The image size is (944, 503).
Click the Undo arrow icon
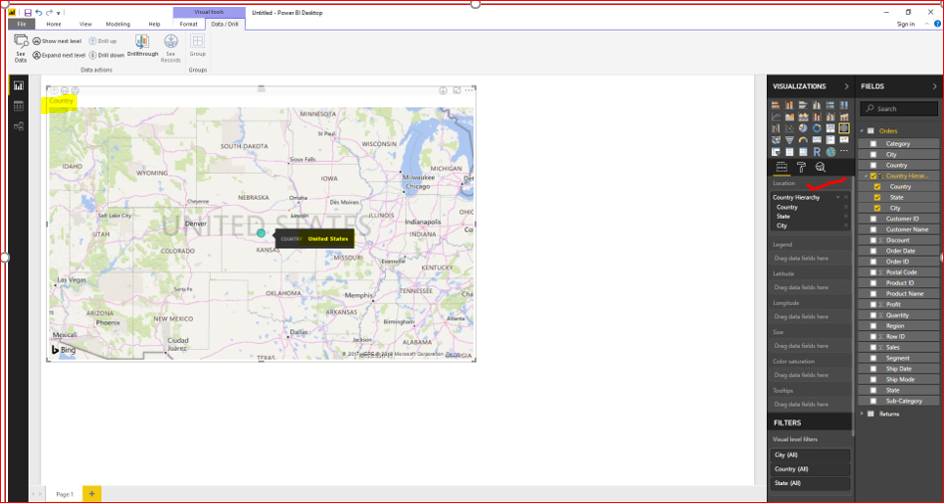click(x=39, y=12)
